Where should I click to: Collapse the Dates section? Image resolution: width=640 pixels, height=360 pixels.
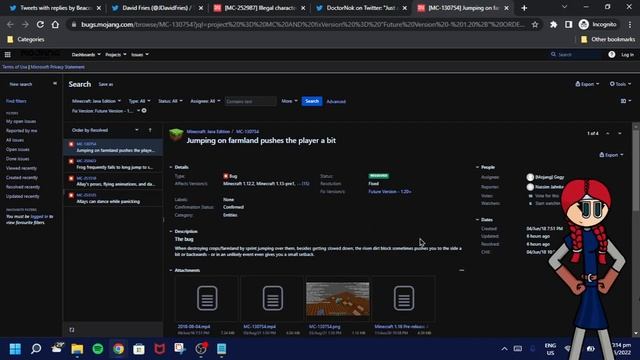pos(477,220)
